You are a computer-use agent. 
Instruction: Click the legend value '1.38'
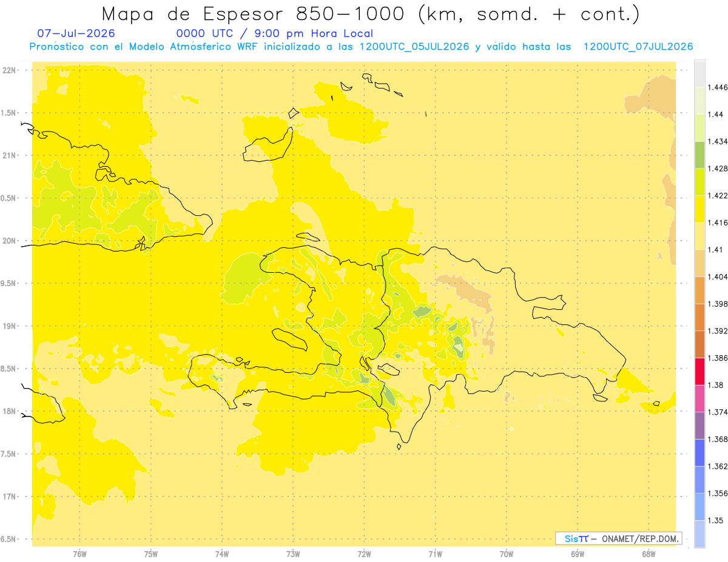(716, 385)
